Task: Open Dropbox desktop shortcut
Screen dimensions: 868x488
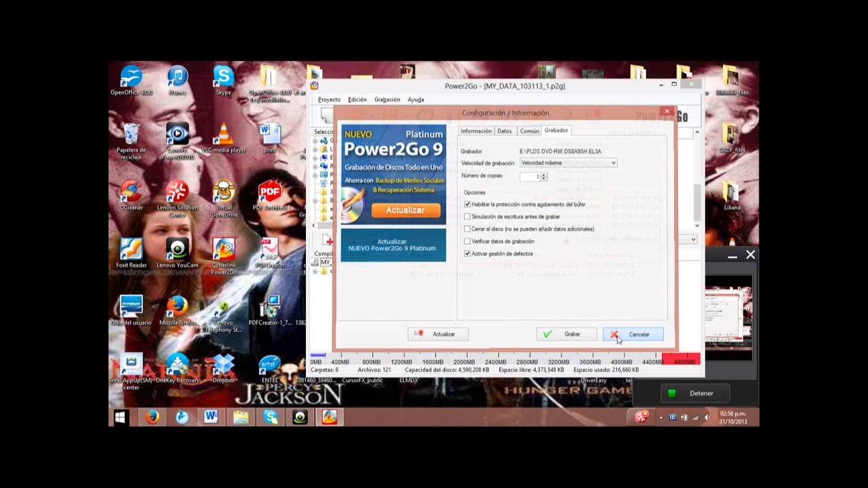Action: point(223,368)
